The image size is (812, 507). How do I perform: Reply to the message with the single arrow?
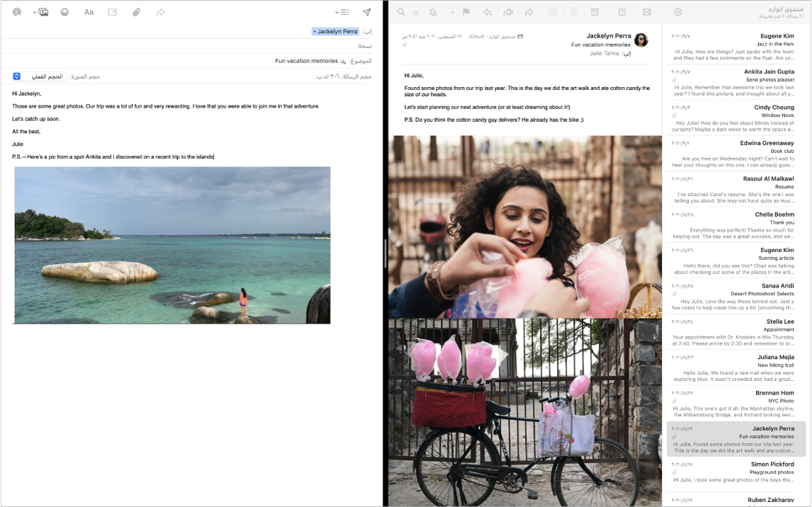(487, 12)
